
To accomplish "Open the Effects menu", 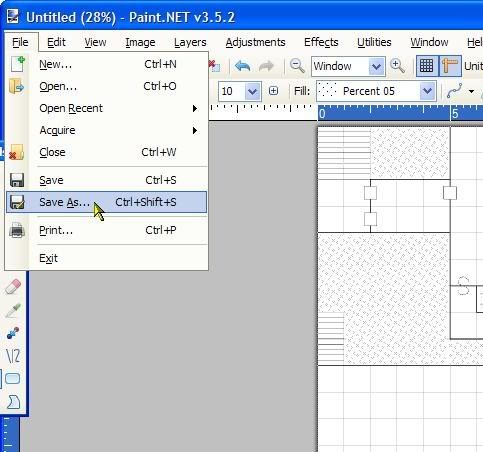I will 321,42.
